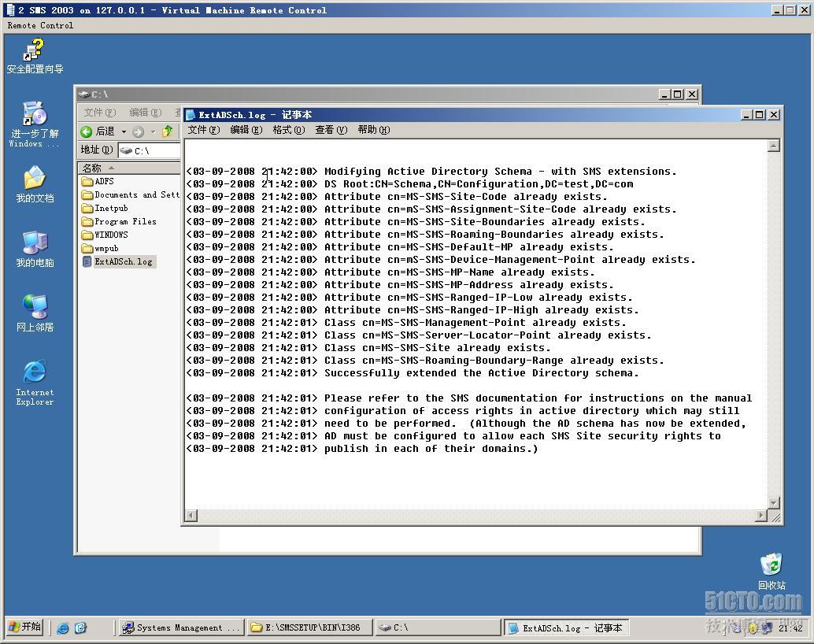The height and width of the screenshot is (644, 814).
Task: Open Notepad 查看(V) menu
Action: point(331,130)
